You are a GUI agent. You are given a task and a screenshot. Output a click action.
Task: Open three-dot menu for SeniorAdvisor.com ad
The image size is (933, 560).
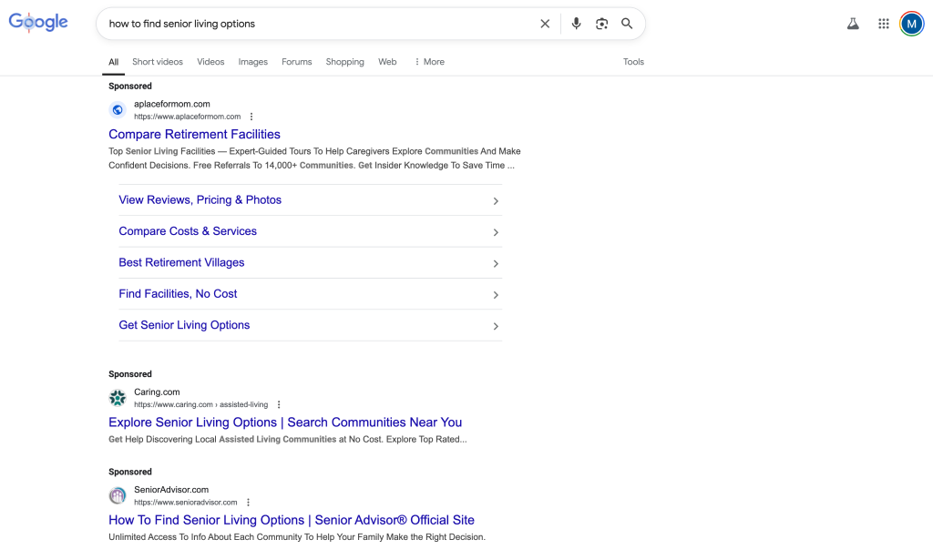248,502
